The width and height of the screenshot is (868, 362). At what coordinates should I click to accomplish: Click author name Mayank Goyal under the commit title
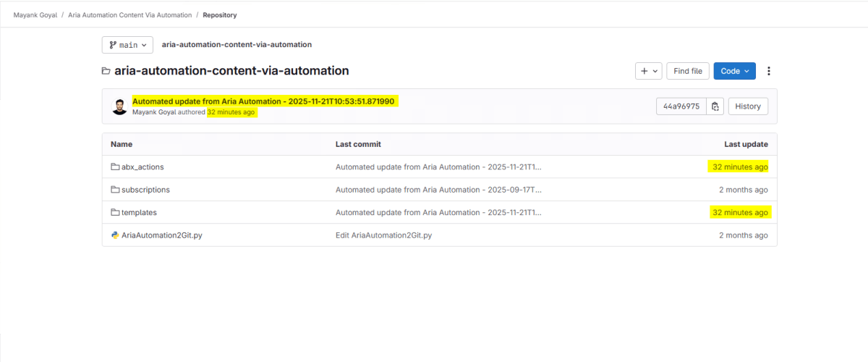[x=154, y=112]
